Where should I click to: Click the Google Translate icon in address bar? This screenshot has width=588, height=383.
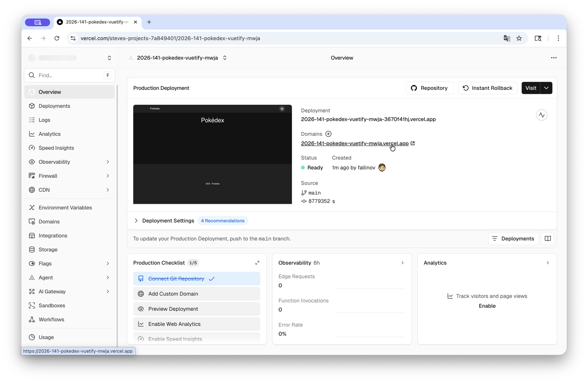[507, 38]
